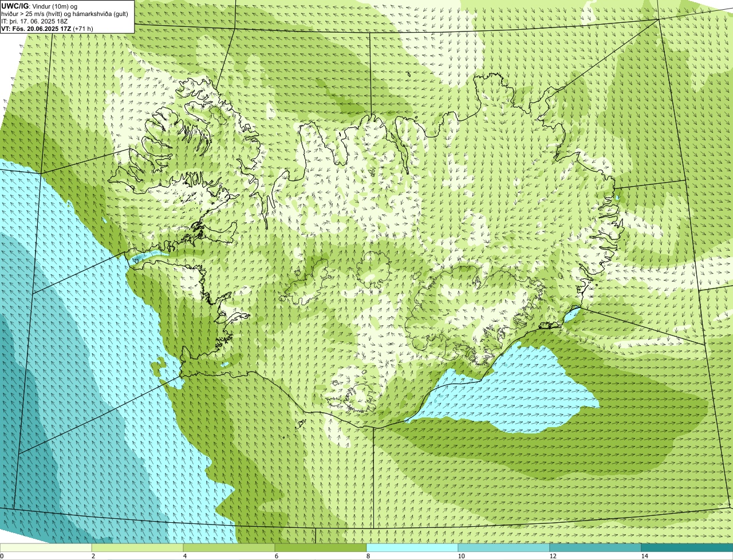Screen dimensions: 733x560
Task: Select the light green 2–4 m/s legend swatch
Action: pyautogui.click(x=137, y=547)
